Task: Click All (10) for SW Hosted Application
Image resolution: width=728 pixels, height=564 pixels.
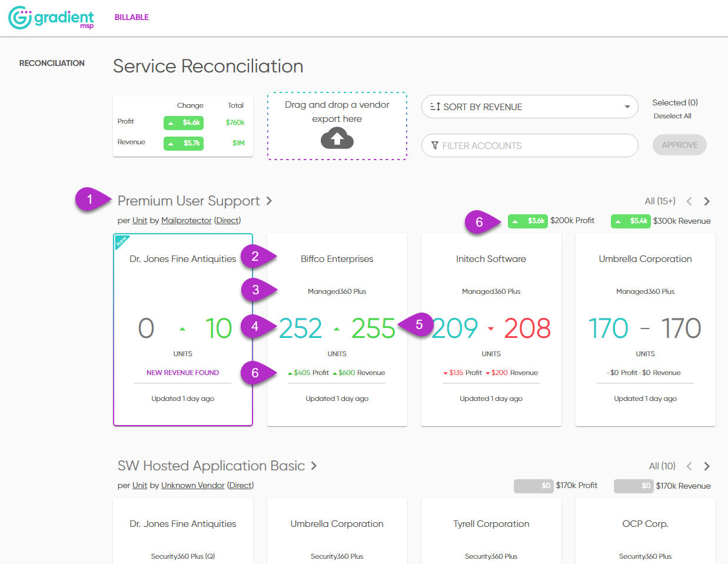Action: pos(662,466)
